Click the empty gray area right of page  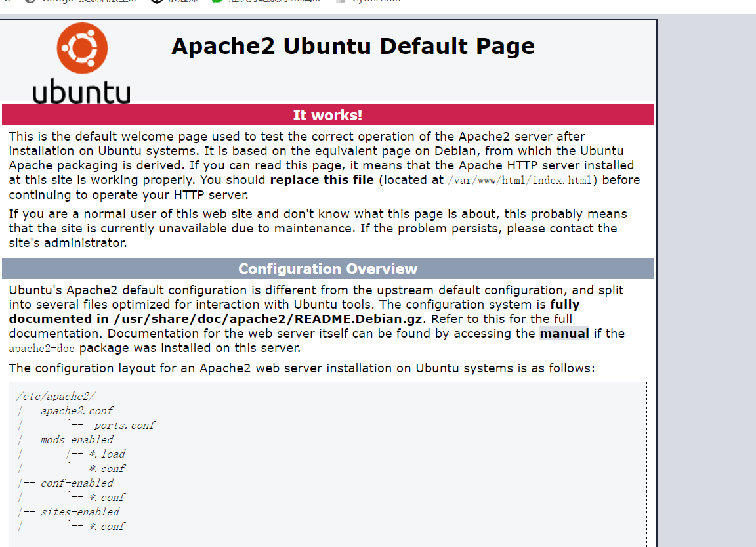[706, 263]
